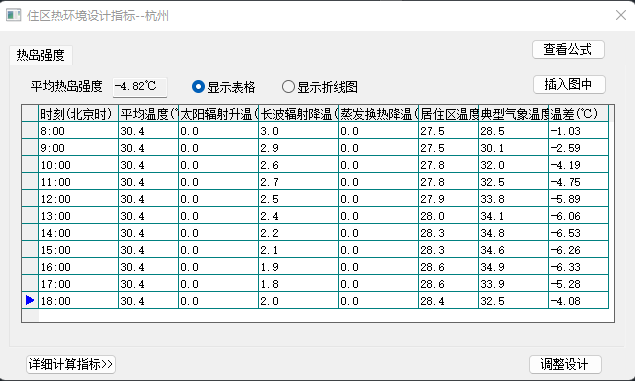
Task: Click the 居住区温度 cell 27.9
Action: click(x=449, y=199)
